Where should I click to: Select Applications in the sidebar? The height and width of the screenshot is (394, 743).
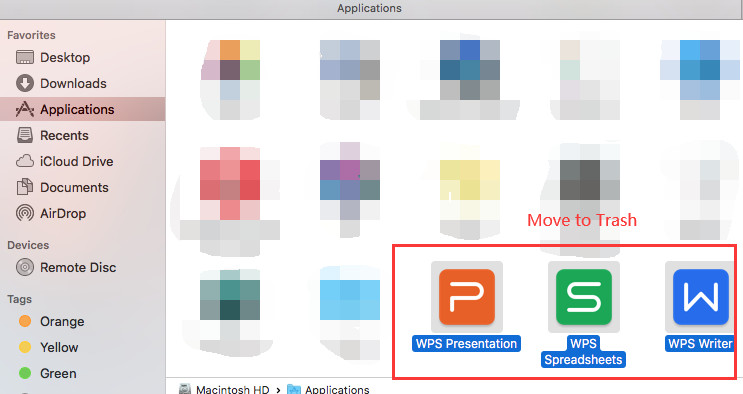(83, 110)
